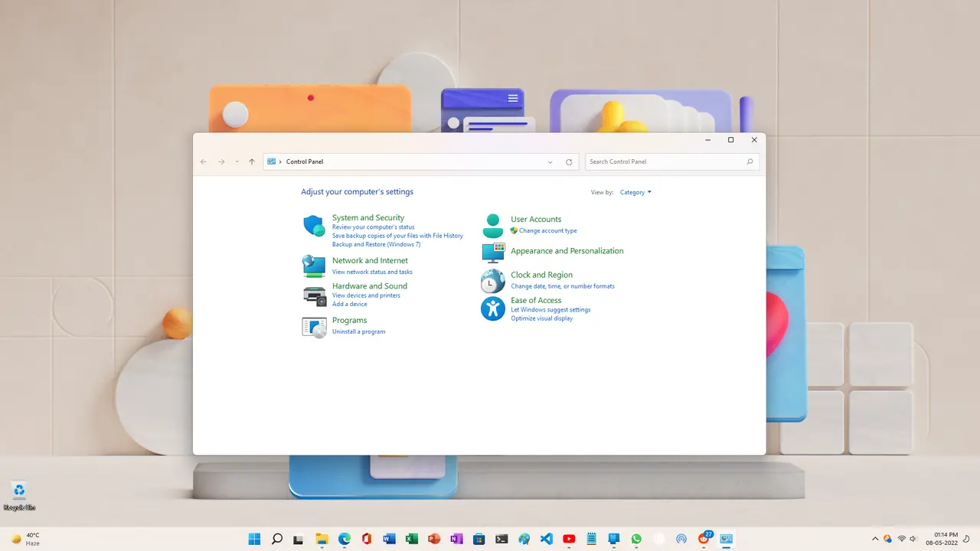Click the Search Control Panel field
The width and height of the screenshot is (980, 551).
[x=666, y=162]
